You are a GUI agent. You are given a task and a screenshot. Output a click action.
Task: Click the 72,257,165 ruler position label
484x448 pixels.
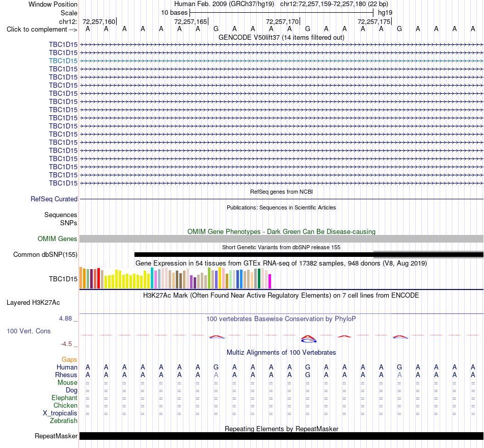click(x=191, y=21)
